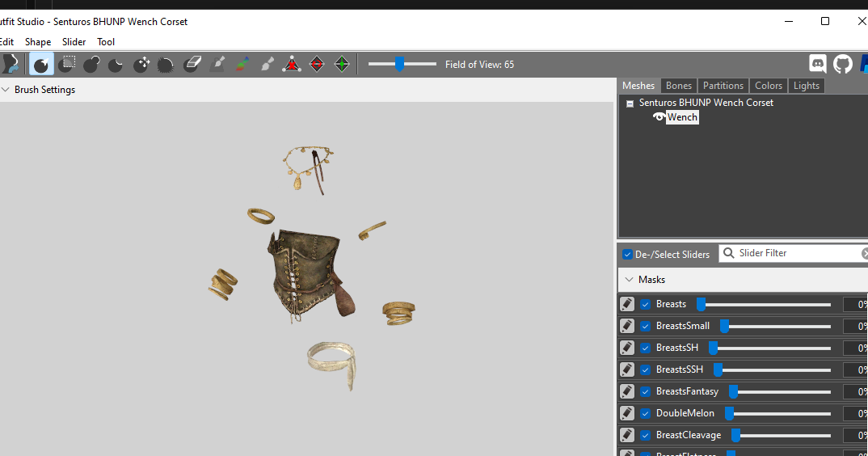Select the Weight Paint brush
The height and width of the screenshot is (456, 868).
click(217, 64)
